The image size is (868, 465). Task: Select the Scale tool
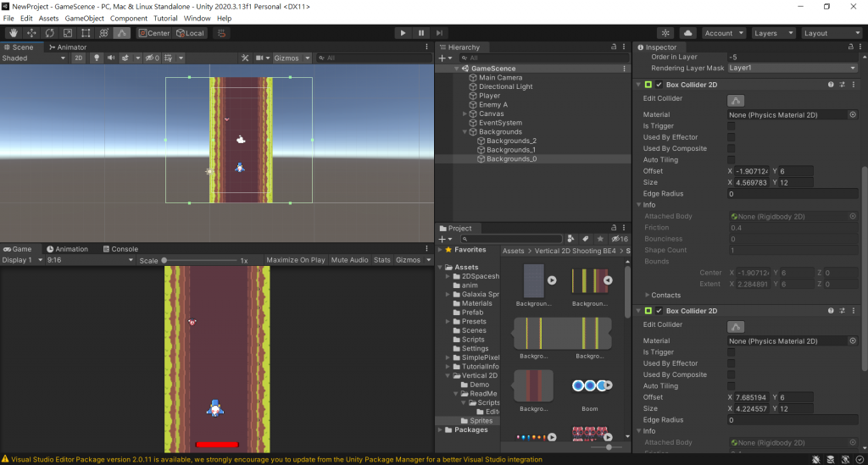[x=68, y=33]
